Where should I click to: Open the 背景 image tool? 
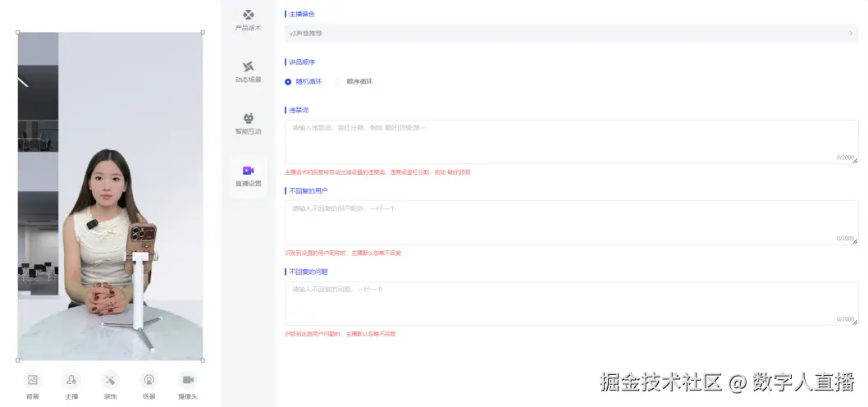pyautogui.click(x=33, y=386)
